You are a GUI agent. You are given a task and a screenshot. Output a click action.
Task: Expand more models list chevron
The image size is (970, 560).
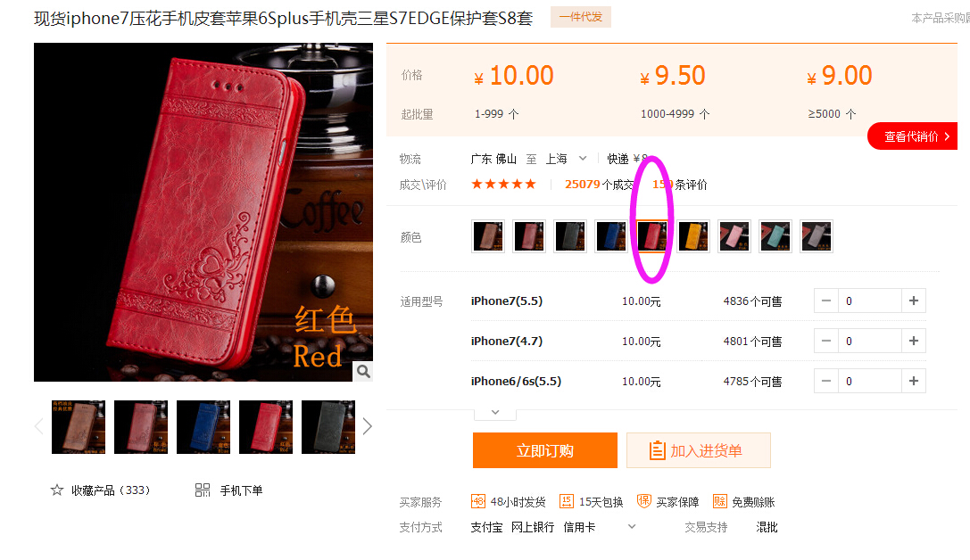click(x=495, y=412)
